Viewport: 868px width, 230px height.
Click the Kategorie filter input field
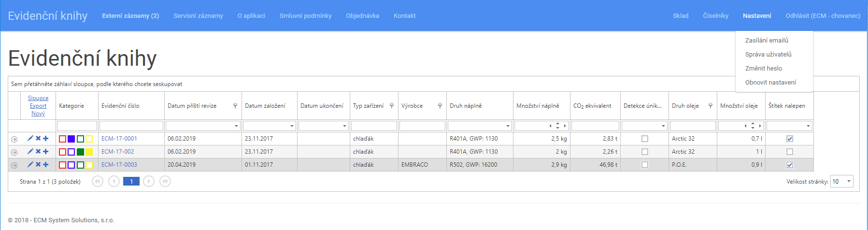point(77,126)
